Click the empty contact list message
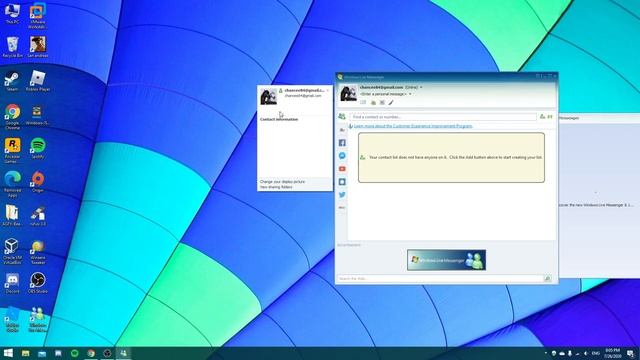Screen dimensions: 640x360 [451, 158]
